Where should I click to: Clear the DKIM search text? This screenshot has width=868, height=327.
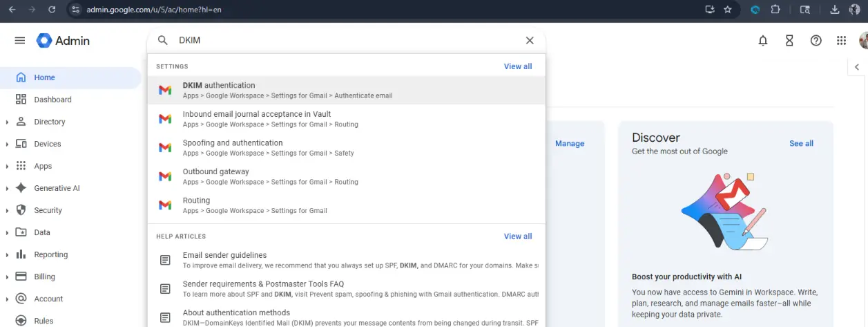530,41
